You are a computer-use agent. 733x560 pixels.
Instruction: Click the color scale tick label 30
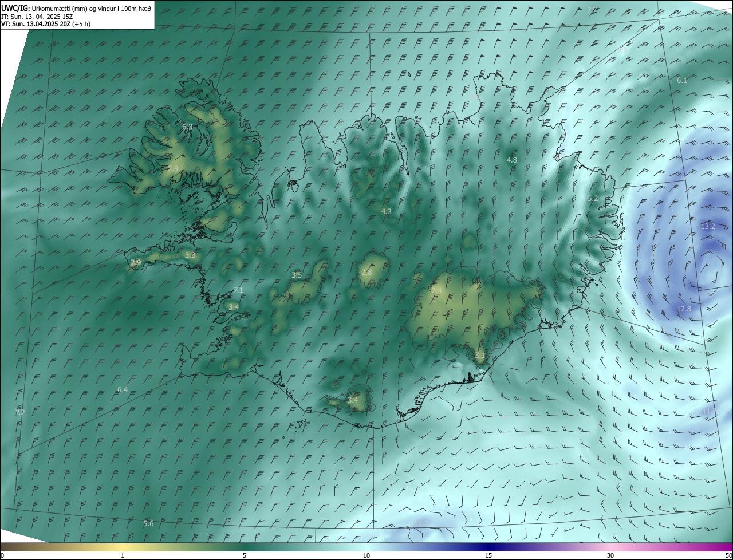pyautogui.click(x=610, y=555)
